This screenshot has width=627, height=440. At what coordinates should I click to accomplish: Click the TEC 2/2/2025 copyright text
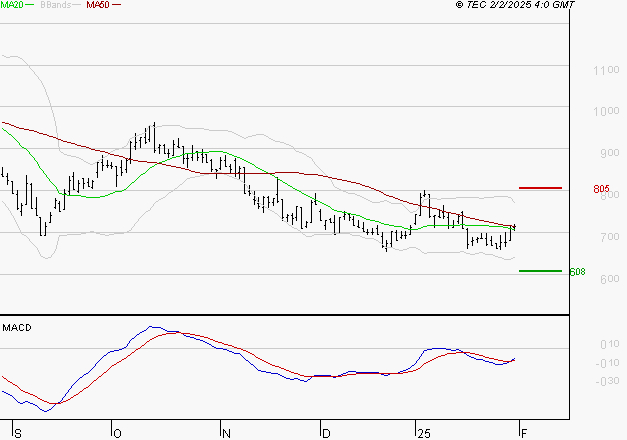515,5
